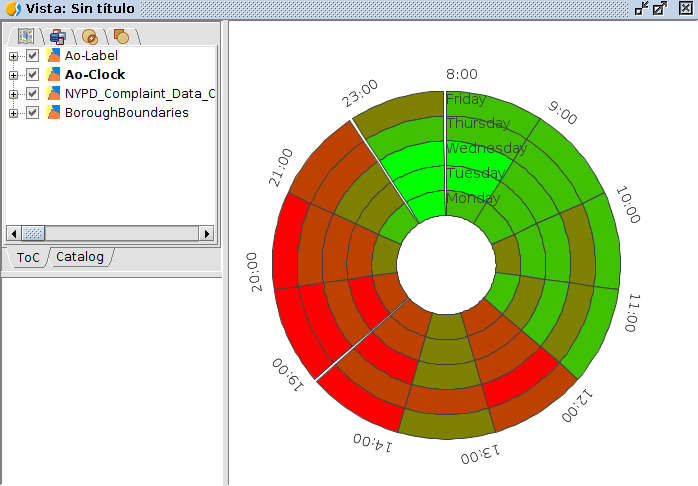Select the ToC tab
The image size is (698, 486).
coord(28,257)
